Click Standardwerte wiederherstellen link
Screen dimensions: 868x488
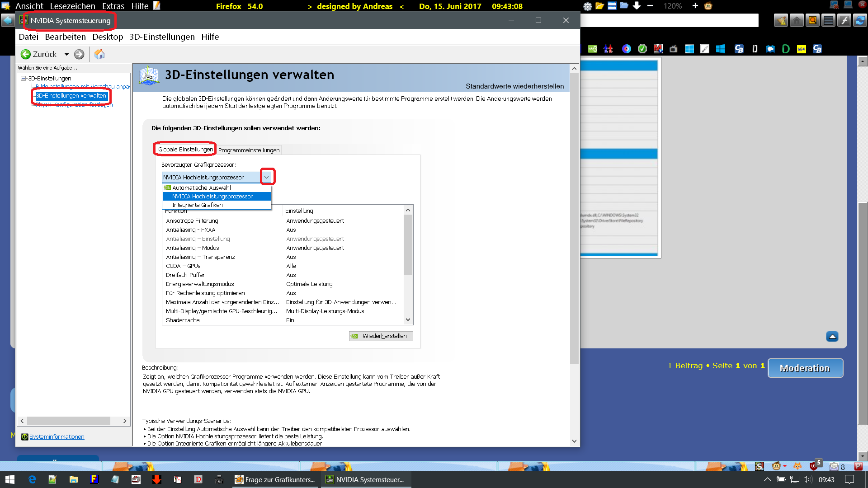(514, 86)
